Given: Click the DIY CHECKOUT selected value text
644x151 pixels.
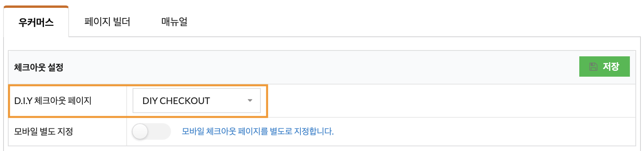Looking at the screenshot, I should coord(176,101).
